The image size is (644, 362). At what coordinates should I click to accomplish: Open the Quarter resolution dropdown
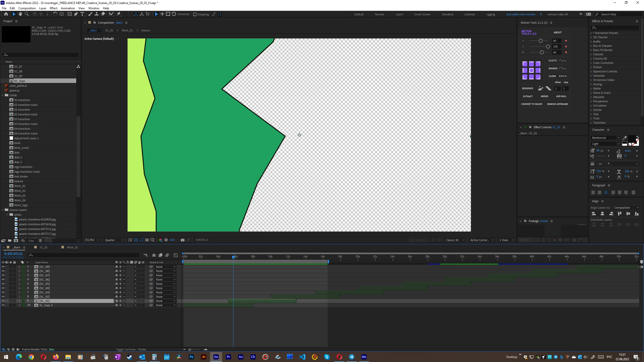click(114, 240)
